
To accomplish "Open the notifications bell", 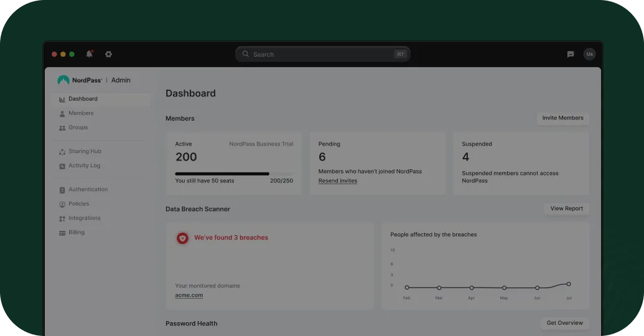I will click(89, 54).
